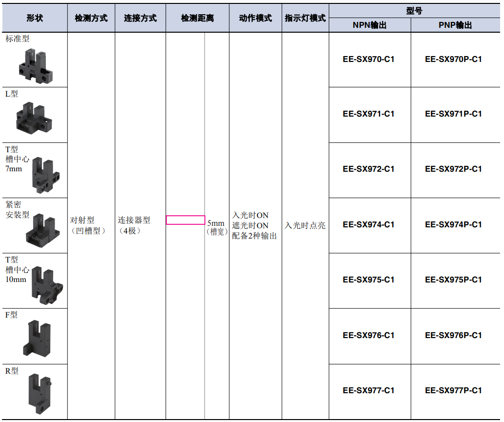Click the 形状 column header
The width and height of the screenshot is (504, 422).
35,18
